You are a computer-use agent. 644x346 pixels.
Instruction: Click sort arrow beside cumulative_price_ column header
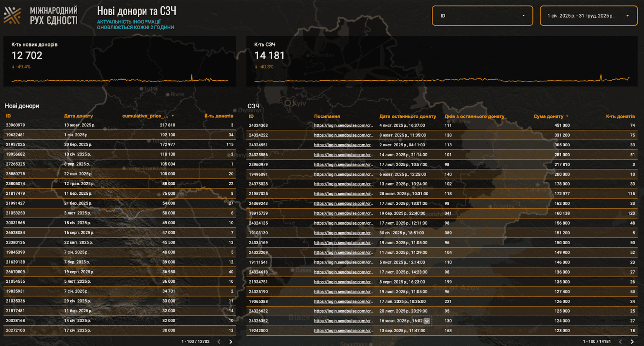173,116
